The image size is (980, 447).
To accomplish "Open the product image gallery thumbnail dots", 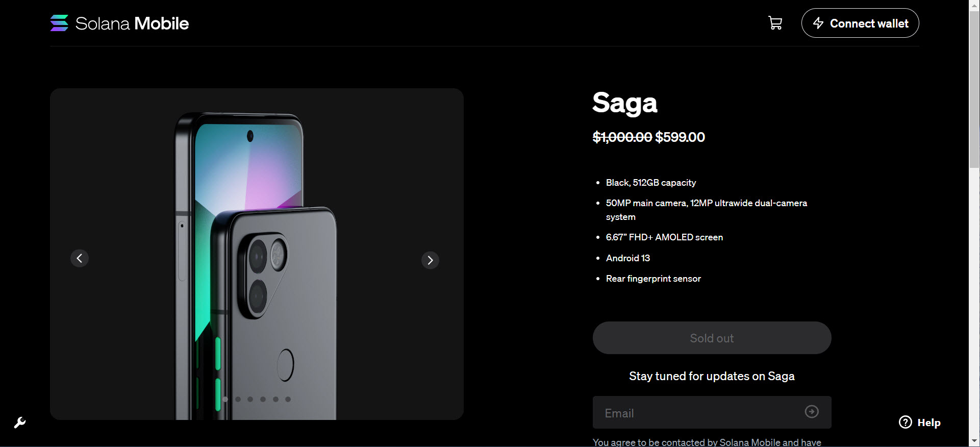I will (x=257, y=399).
